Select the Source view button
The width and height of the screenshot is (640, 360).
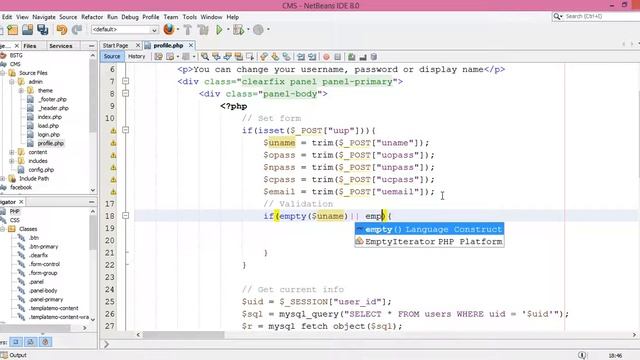112,56
